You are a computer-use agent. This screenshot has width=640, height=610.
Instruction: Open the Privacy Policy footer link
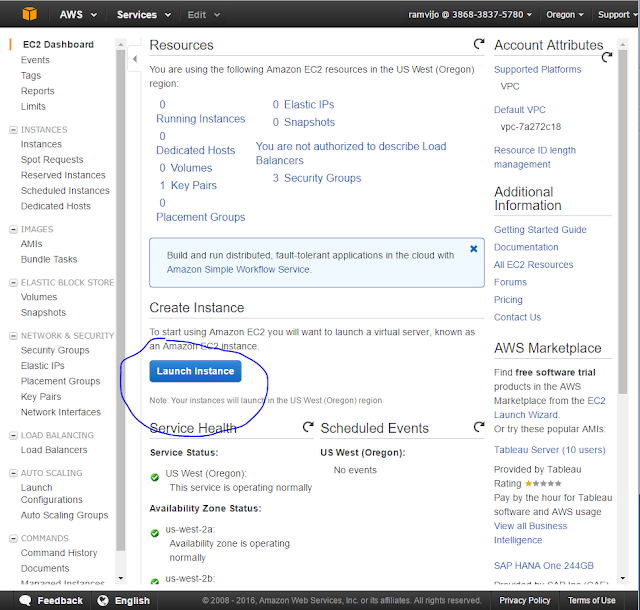[x=524, y=600]
